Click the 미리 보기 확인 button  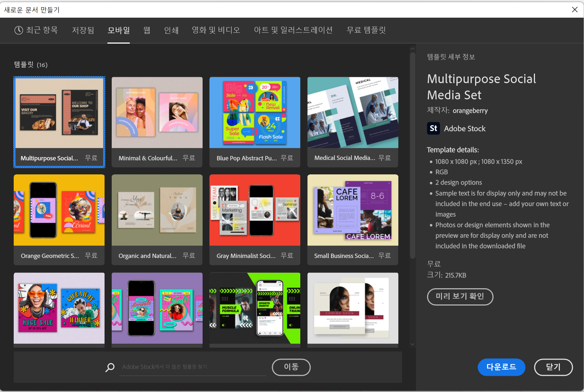(x=460, y=297)
